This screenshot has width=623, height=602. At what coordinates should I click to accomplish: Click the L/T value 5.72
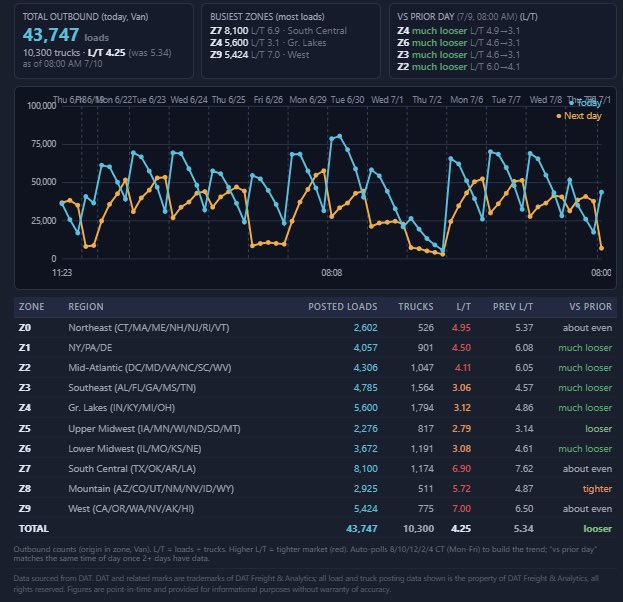click(x=461, y=489)
